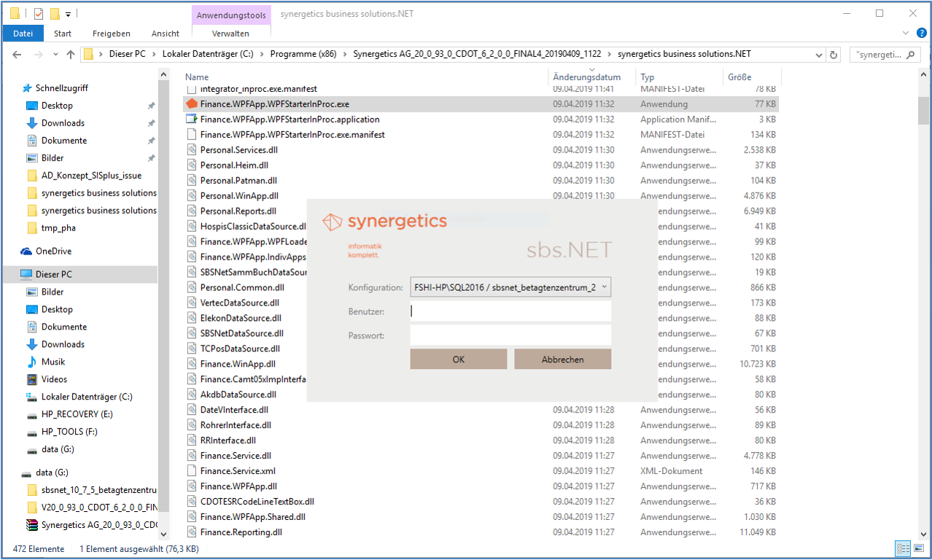Click the OneDrive cloud icon

click(27, 251)
